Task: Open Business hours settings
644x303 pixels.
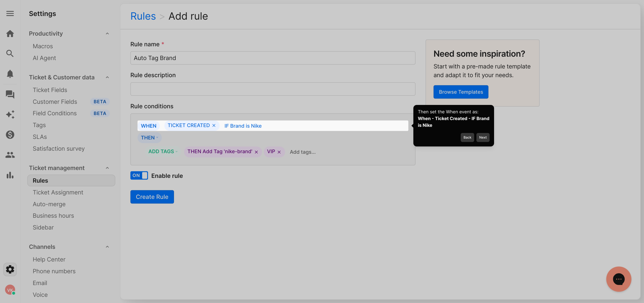Action: [53, 216]
